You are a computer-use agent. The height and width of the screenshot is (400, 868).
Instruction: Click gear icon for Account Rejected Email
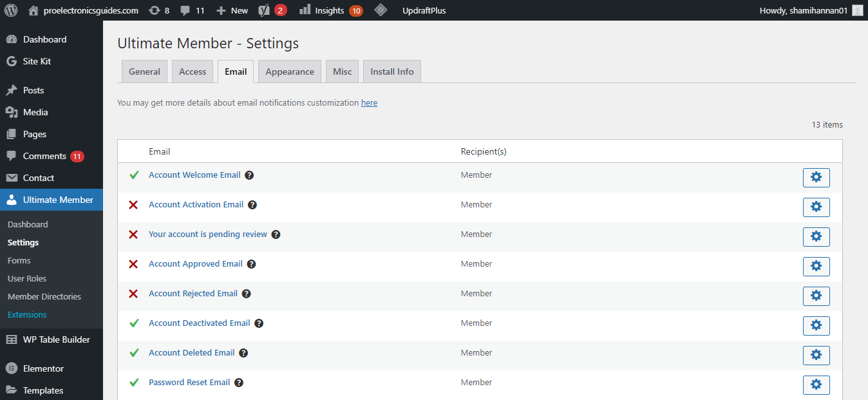(x=816, y=296)
